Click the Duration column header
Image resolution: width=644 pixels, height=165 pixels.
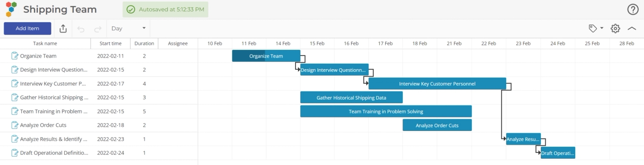144,43
